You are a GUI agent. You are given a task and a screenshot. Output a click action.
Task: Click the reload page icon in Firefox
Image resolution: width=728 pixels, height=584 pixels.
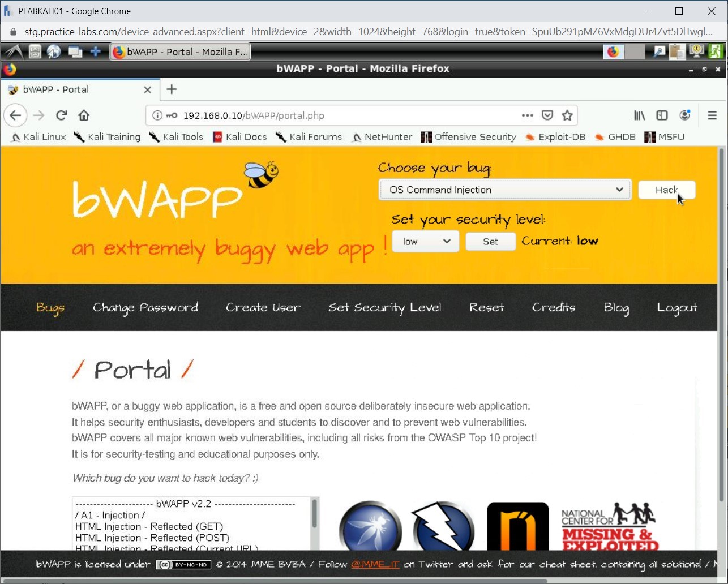coord(61,115)
